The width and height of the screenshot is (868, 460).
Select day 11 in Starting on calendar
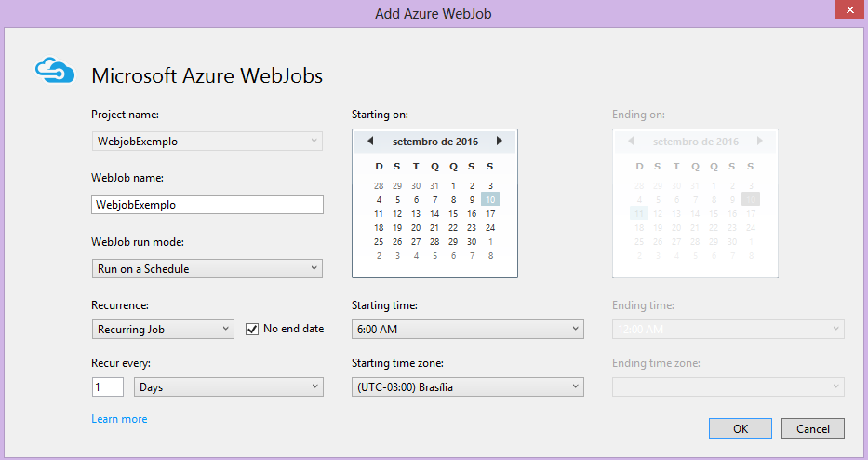(379, 214)
